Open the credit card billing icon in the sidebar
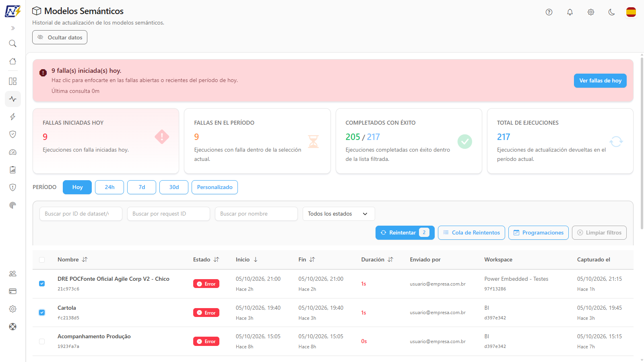 (13, 291)
